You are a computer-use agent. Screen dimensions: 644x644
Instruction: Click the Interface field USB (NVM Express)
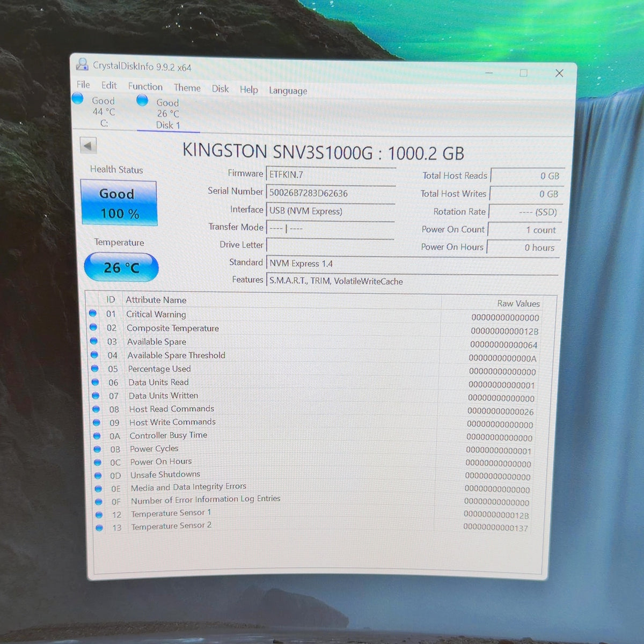click(330, 211)
